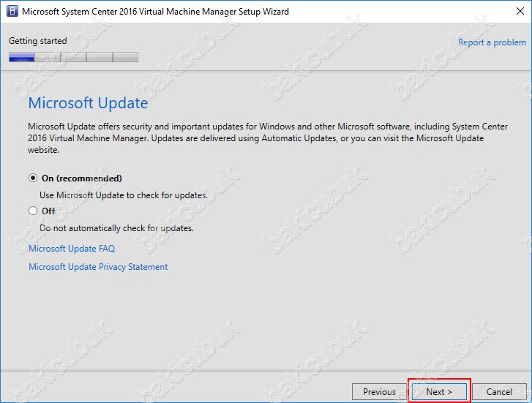The image size is (532, 403).
Task: Continue with the Next button
Action: 439,392
